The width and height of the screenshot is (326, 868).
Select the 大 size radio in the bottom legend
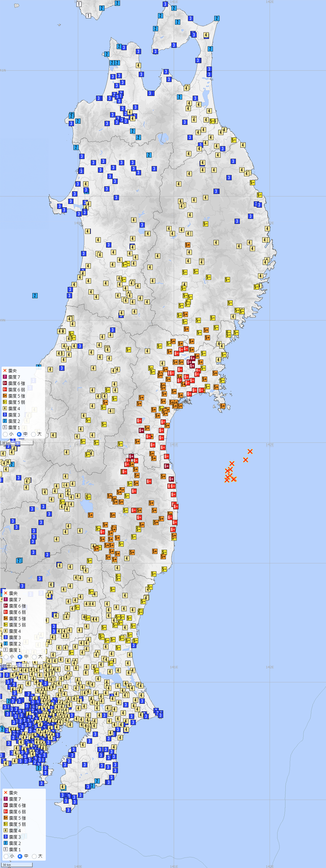[34, 856]
